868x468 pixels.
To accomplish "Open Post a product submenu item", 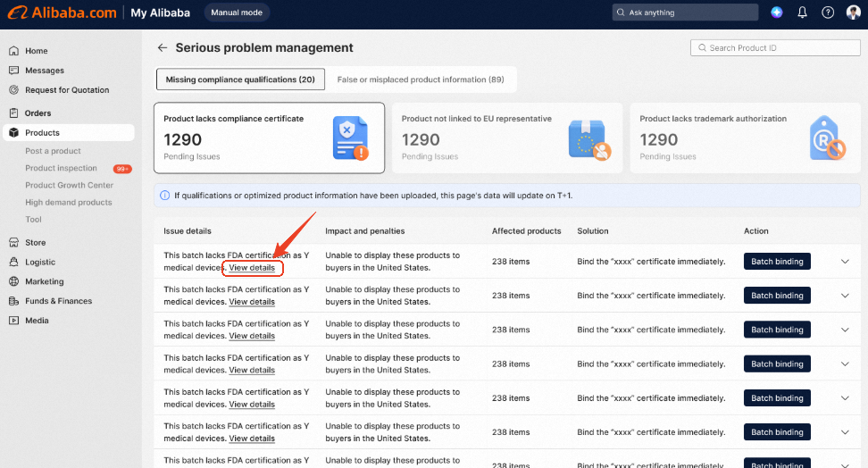I will pyautogui.click(x=54, y=151).
